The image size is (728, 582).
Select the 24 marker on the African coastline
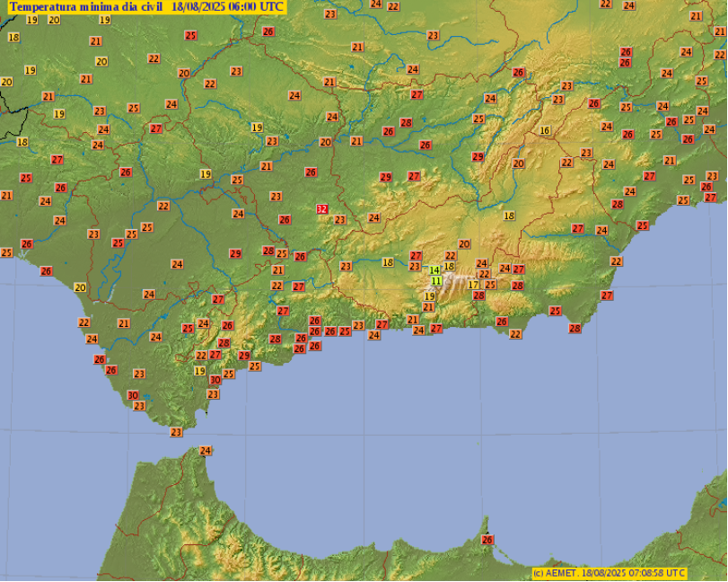click(205, 449)
